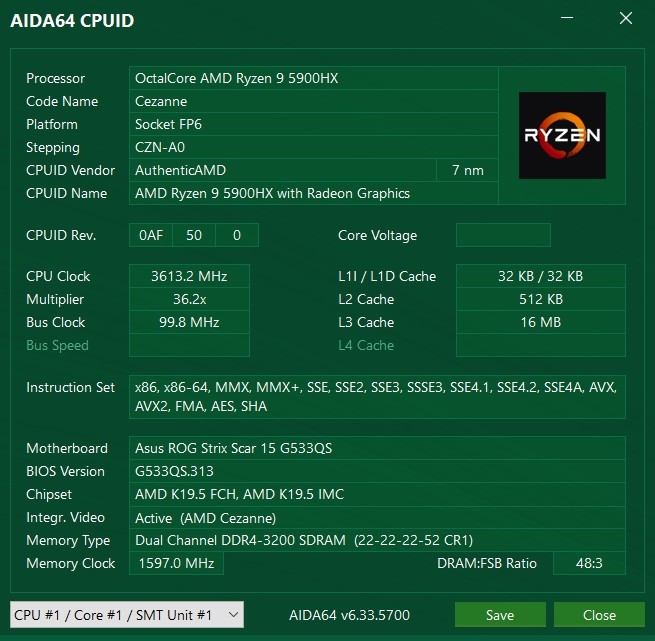Click the 7 nm process field
This screenshot has height=641, width=655.
point(467,170)
